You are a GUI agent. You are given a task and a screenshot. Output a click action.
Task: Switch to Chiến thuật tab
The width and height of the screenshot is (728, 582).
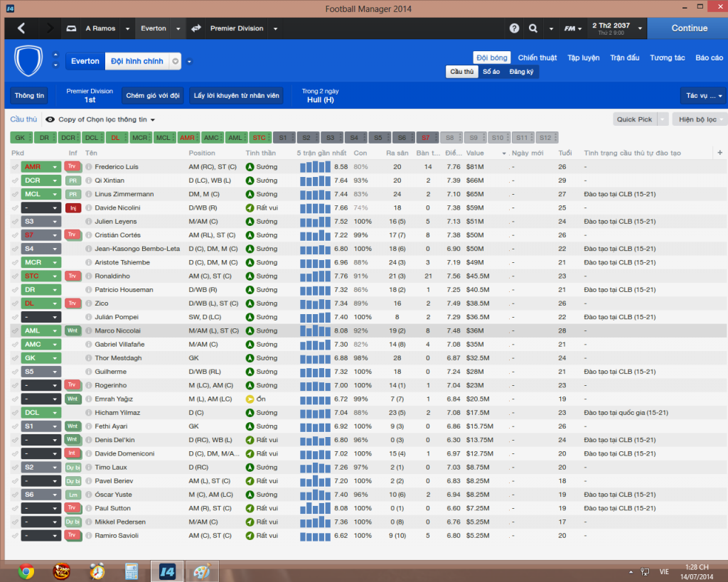(x=537, y=58)
